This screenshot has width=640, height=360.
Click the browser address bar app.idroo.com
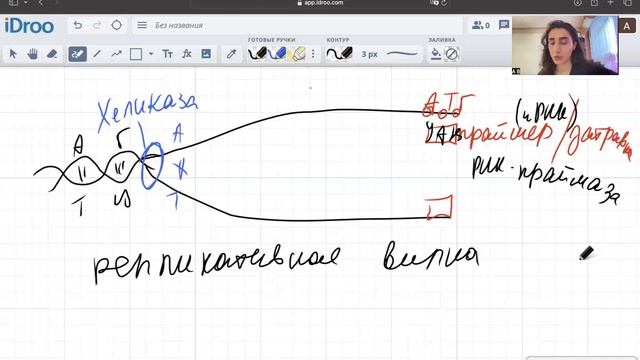click(320, 3)
